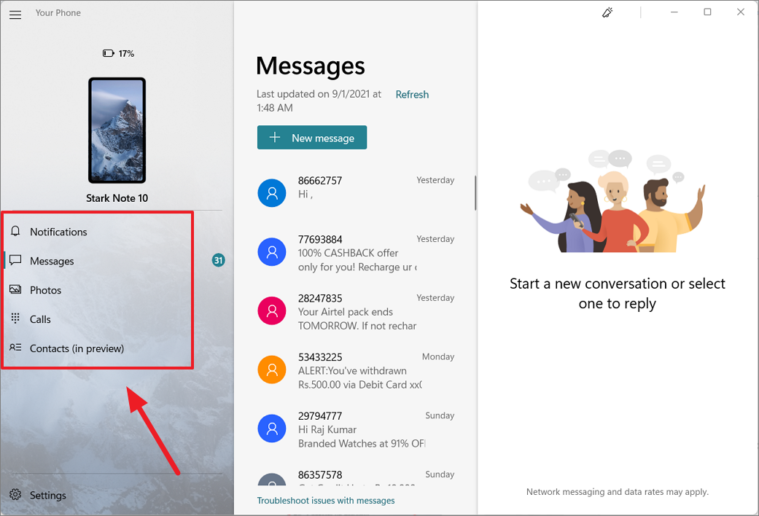Open conversation from 29794777
The width and height of the screenshot is (759, 516).
point(356,429)
